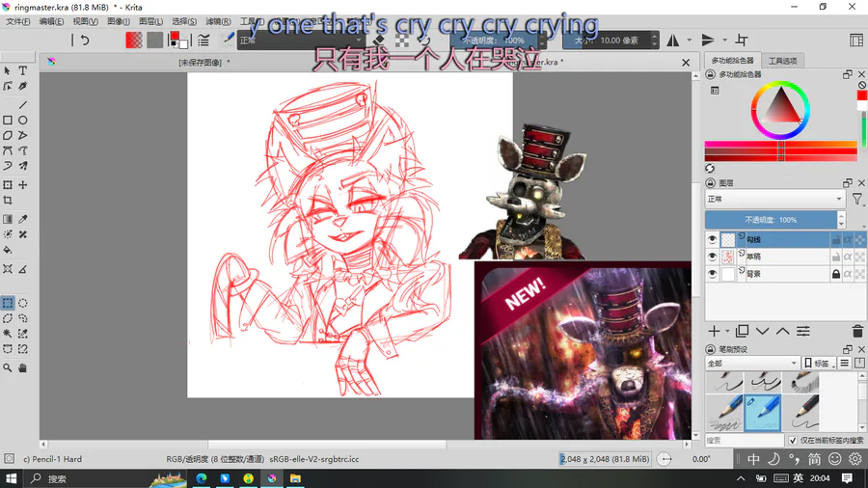
Task: Select the Calligraphy tool
Action: pyautogui.click(x=23, y=86)
